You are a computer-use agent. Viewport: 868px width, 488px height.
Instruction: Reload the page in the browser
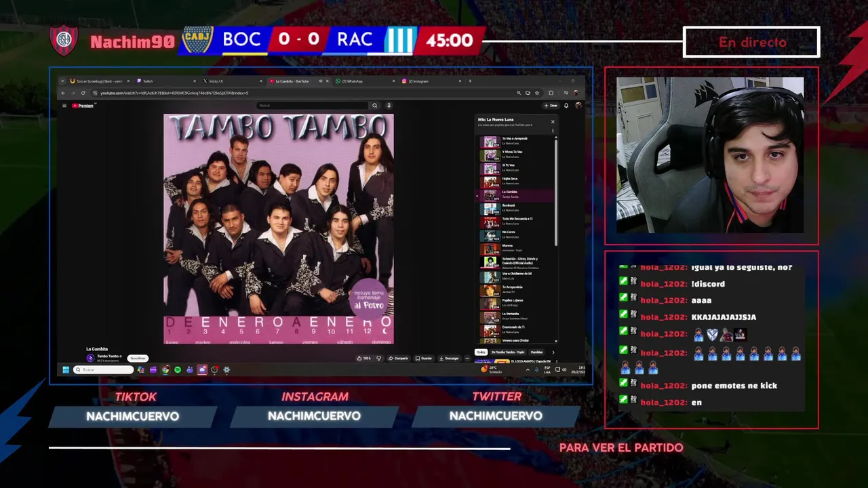(83, 93)
